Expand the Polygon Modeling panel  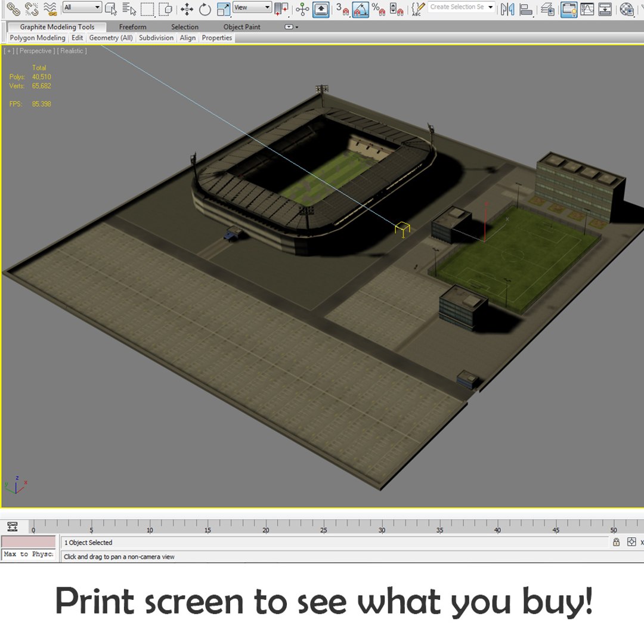(x=38, y=38)
